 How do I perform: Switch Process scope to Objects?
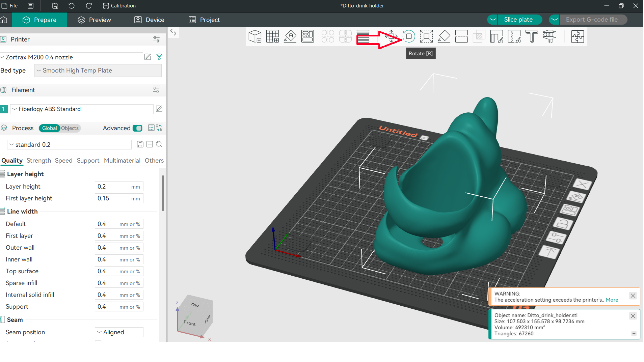click(x=70, y=128)
